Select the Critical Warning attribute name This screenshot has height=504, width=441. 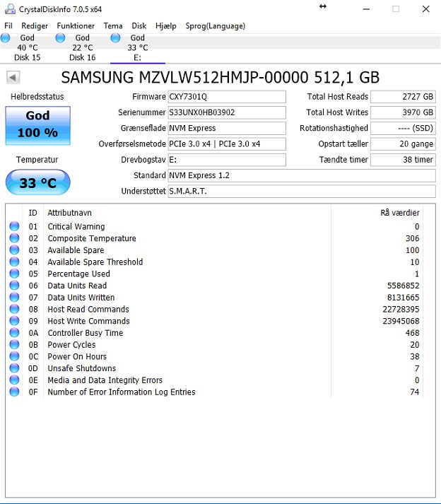(76, 227)
